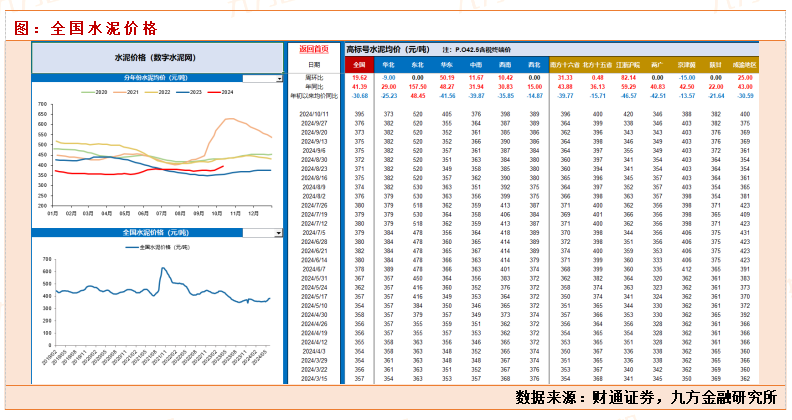Select the 北方十五省 column header
The height and width of the screenshot is (420, 792).
597,65
